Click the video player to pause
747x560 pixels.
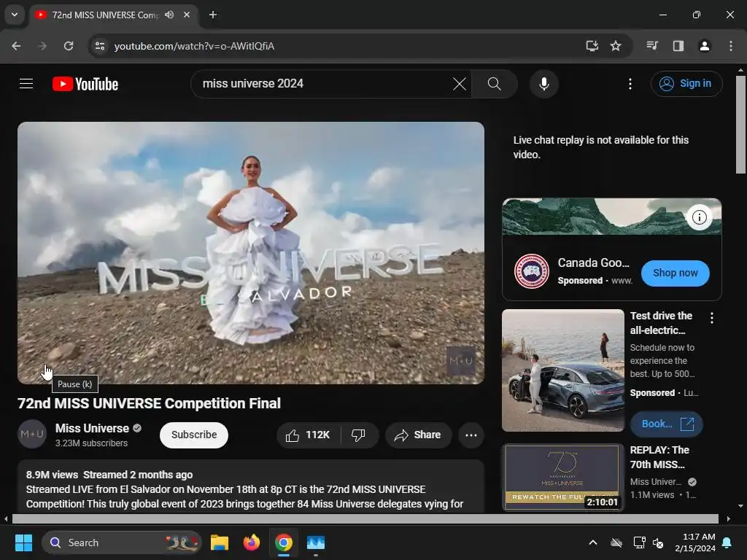click(x=251, y=253)
